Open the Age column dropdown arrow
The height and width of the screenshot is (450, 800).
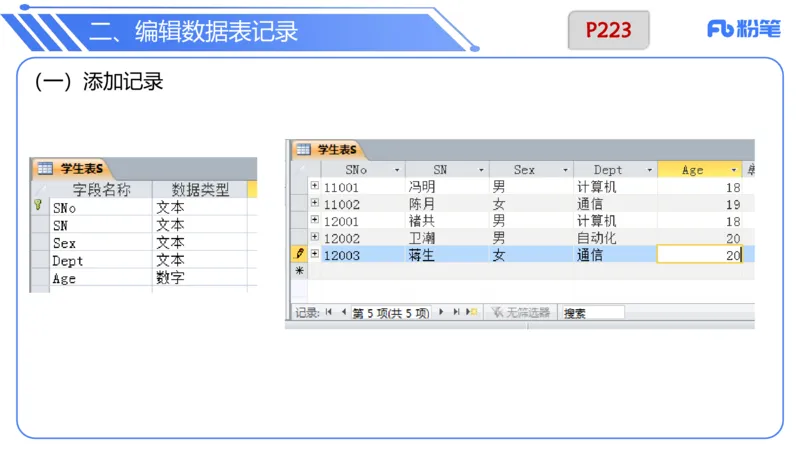pos(734,170)
